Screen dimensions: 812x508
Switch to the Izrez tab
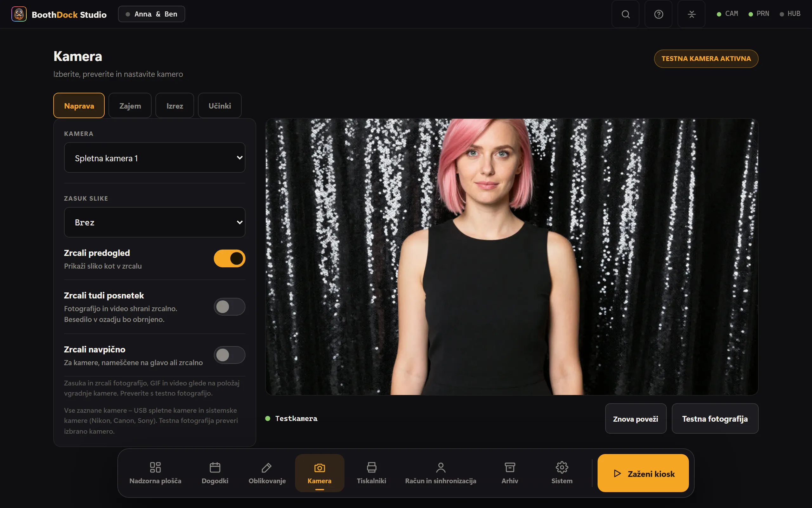pyautogui.click(x=174, y=105)
